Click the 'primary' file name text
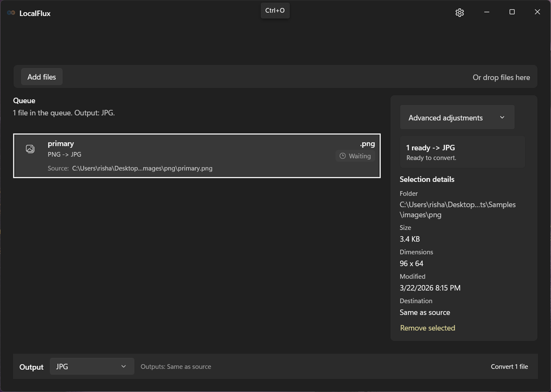Image resolution: width=551 pixels, height=392 pixels. pyautogui.click(x=61, y=143)
